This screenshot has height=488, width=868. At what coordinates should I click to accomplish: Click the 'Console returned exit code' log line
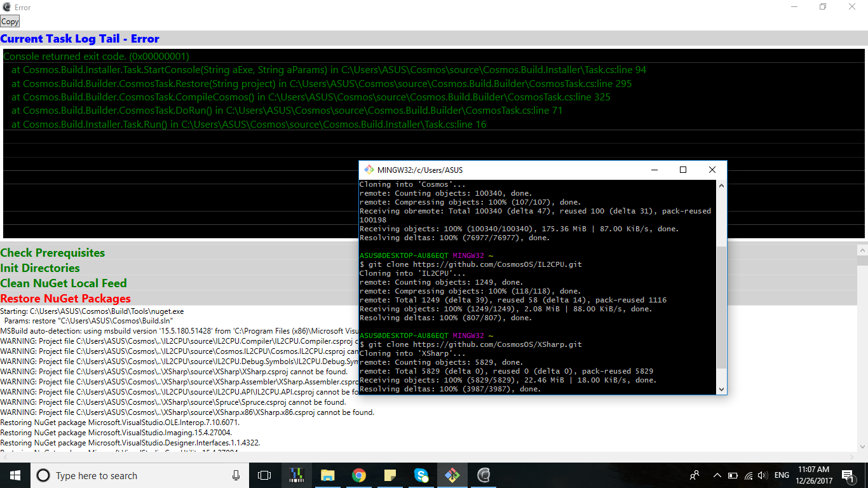tap(96, 57)
